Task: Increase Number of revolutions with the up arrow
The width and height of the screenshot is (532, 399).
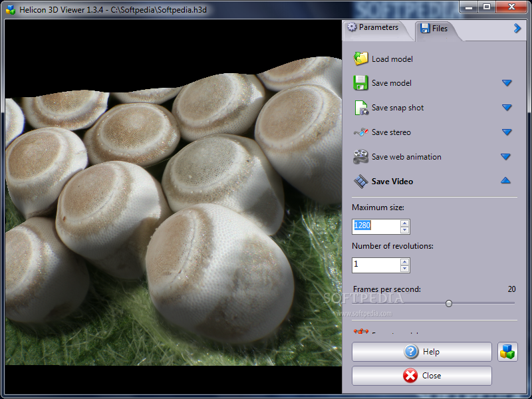Action: (x=404, y=261)
